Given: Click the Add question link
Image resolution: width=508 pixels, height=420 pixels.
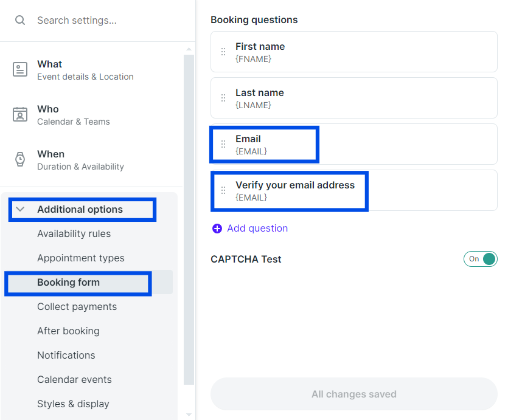Looking at the screenshot, I should [257, 229].
